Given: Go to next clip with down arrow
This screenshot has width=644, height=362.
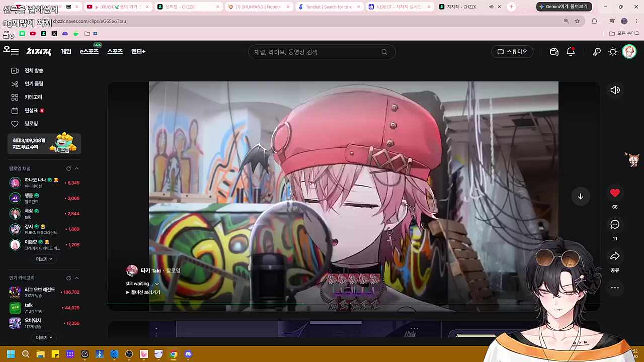Looking at the screenshot, I should 580,197.
